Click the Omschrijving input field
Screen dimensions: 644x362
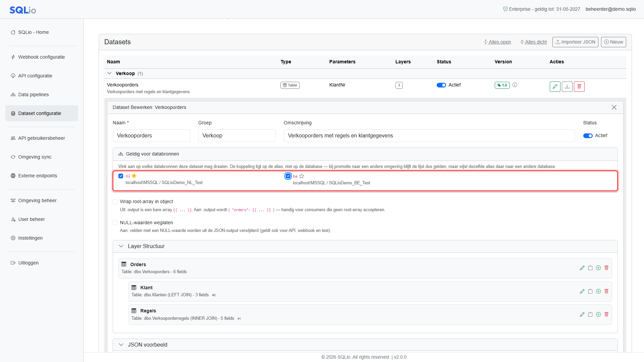pos(429,136)
